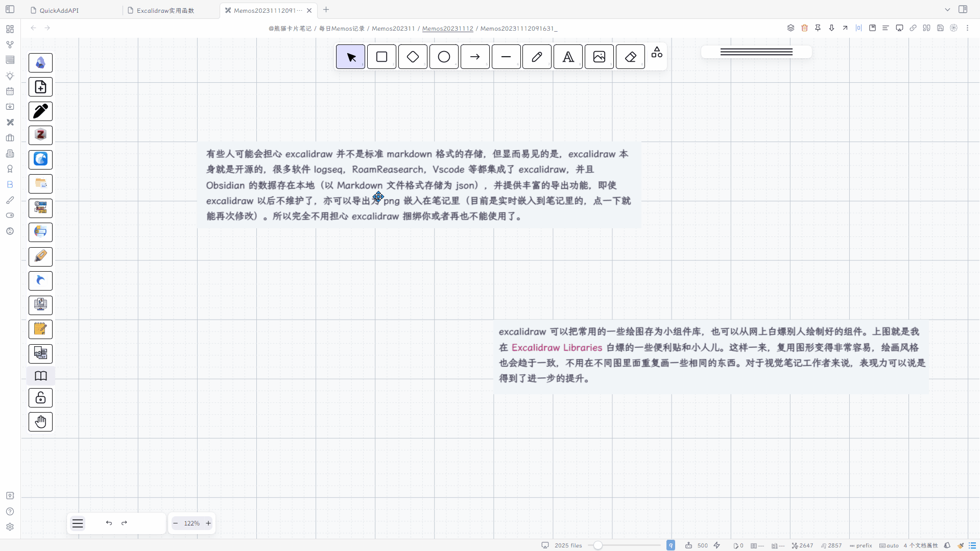Toggle the left sidebar panel
Screen dimensions: 980x551
point(10,9)
